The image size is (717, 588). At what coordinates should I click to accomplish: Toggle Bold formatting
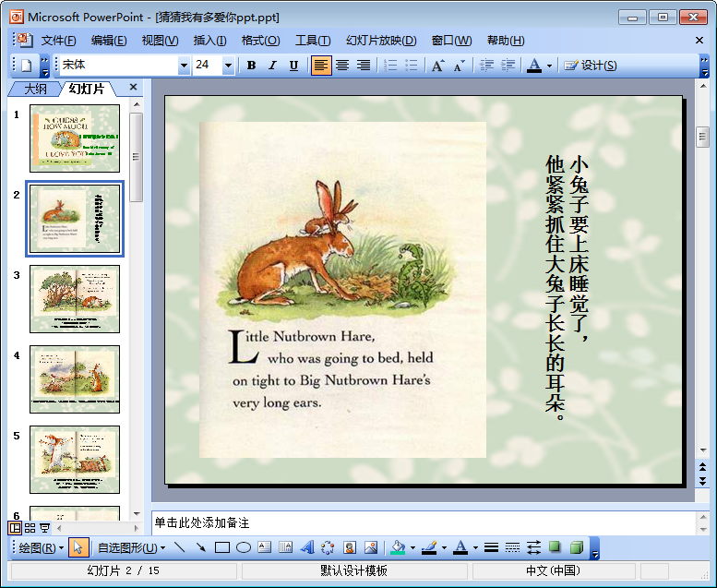(x=251, y=66)
